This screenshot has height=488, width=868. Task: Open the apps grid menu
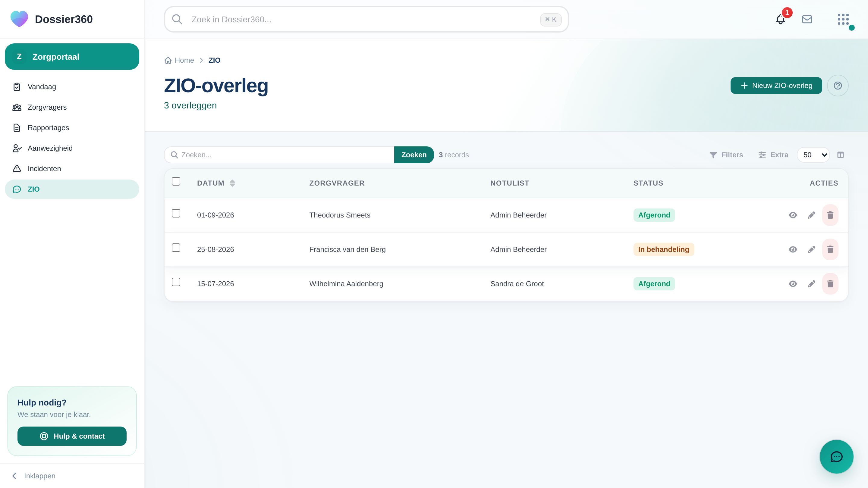click(x=843, y=20)
